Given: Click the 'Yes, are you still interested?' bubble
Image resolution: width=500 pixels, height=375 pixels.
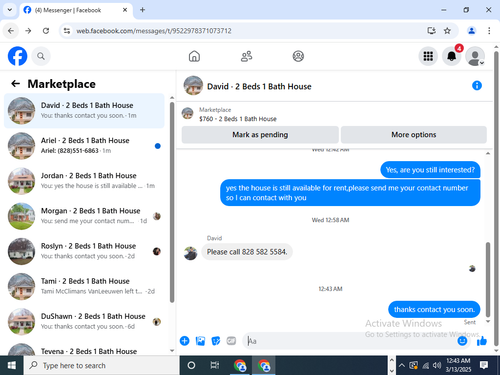Looking at the screenshot, I should (430, 170).
